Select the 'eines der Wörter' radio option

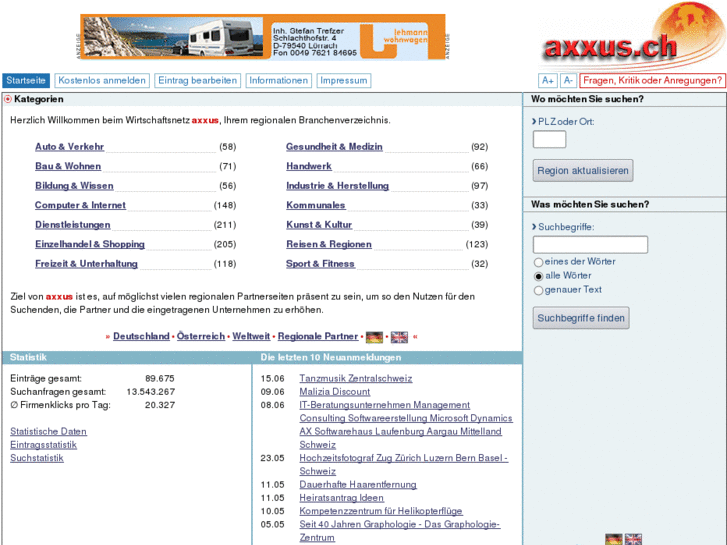point(538,262)
